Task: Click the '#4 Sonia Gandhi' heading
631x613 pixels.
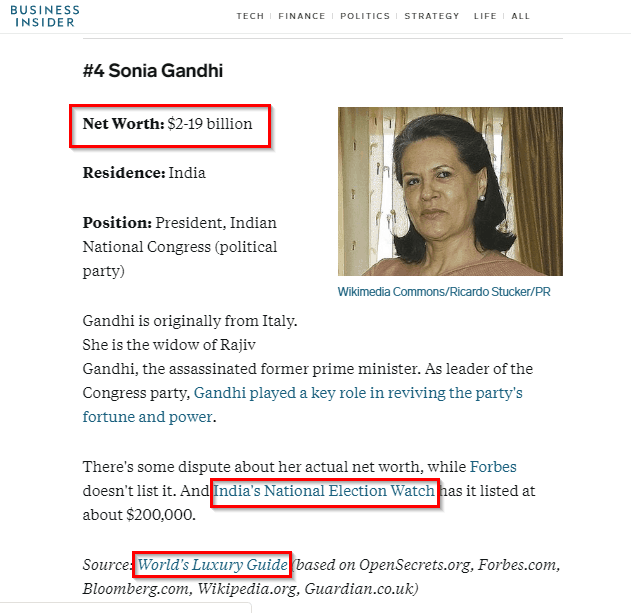Action: point(153,71)
